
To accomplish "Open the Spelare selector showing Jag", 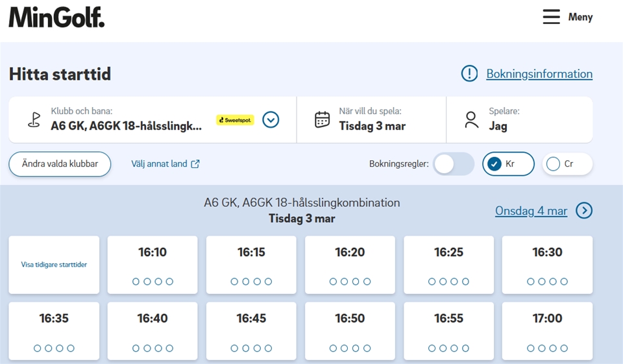I will tap(519, 120).
